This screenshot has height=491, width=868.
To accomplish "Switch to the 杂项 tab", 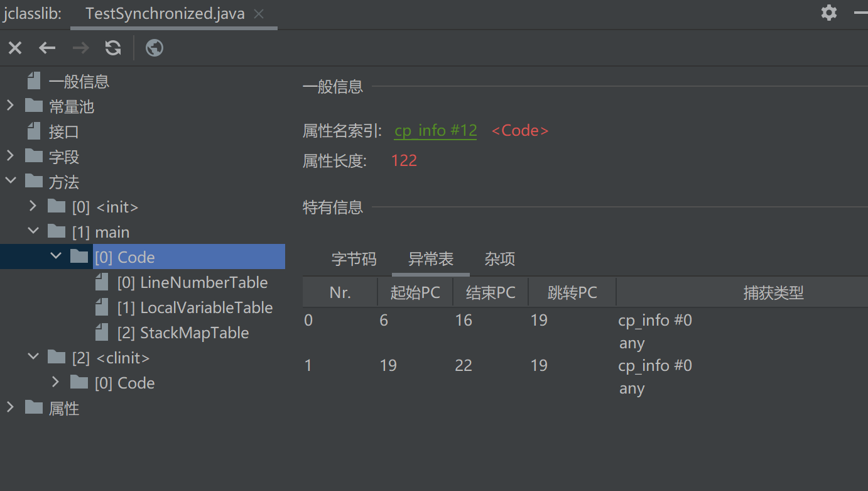I will coord(500,259).
